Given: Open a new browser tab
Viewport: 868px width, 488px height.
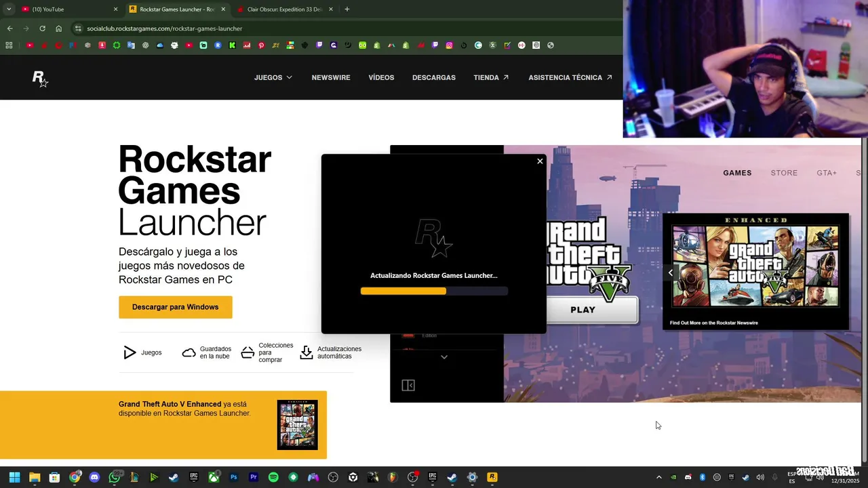Looking at the screenshot, I should [347, 9].
